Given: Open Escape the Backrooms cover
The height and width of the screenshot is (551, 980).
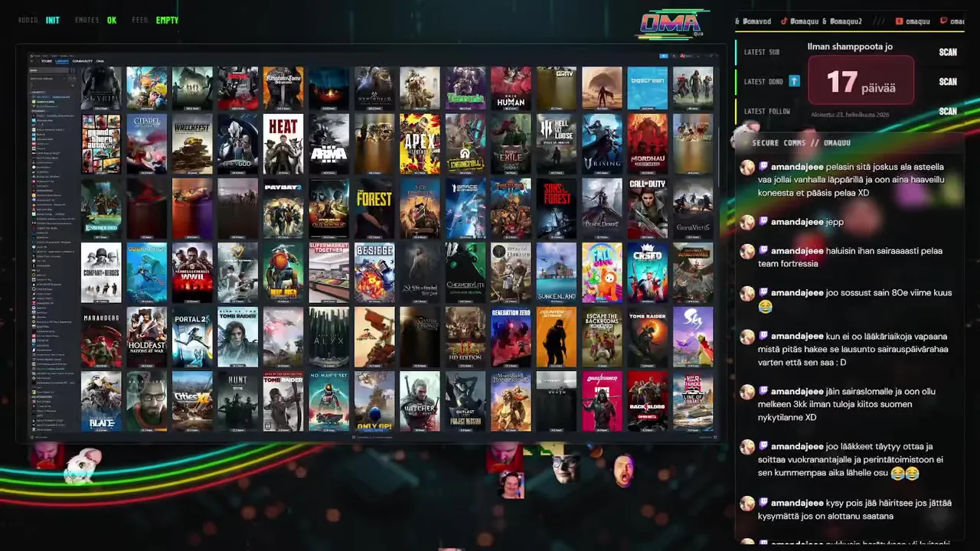Looking at the screenshot, I should point(602,337).
